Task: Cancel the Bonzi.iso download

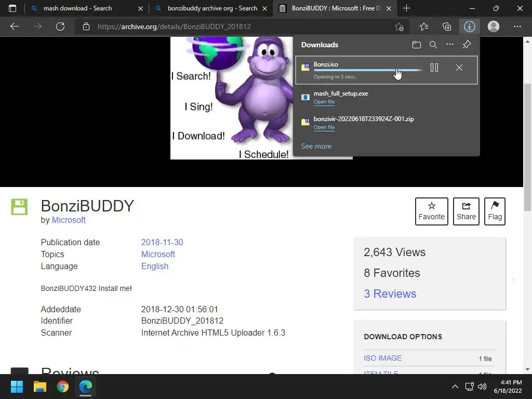Action: click(x=459, y=68)
